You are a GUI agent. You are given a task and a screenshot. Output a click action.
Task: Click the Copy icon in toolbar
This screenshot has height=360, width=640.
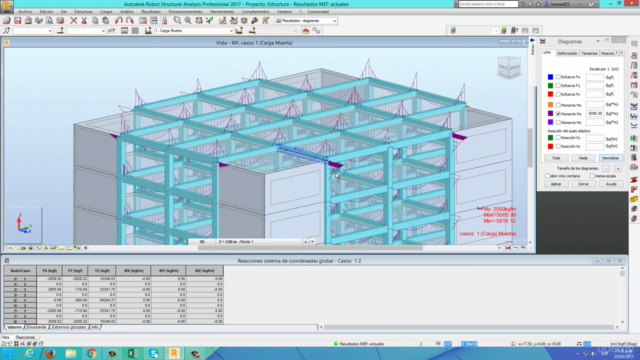coord(95,20)
